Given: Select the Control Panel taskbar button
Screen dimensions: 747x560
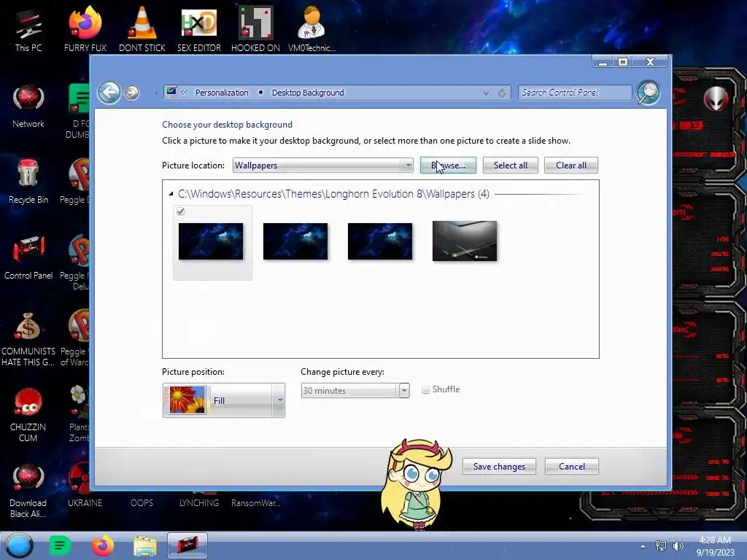Looking at the screenshot, I should (187, 545).
